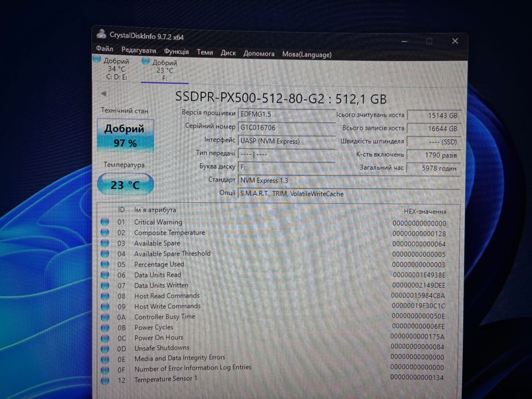Open the Теми menu
The width and height of the screenshot is (532, 399).
click(205, 52)
